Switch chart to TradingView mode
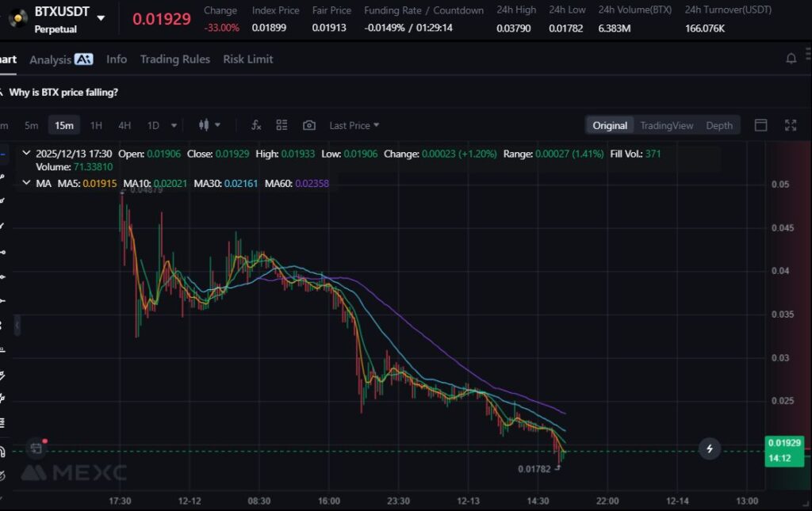Screen dimensions: 812x511 coord(666,125)
